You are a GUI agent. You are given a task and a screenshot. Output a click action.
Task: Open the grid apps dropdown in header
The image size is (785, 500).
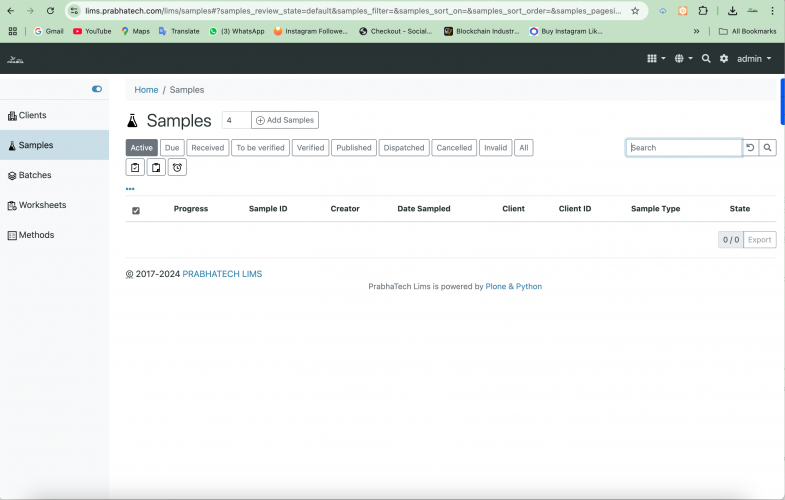point(656,59)
